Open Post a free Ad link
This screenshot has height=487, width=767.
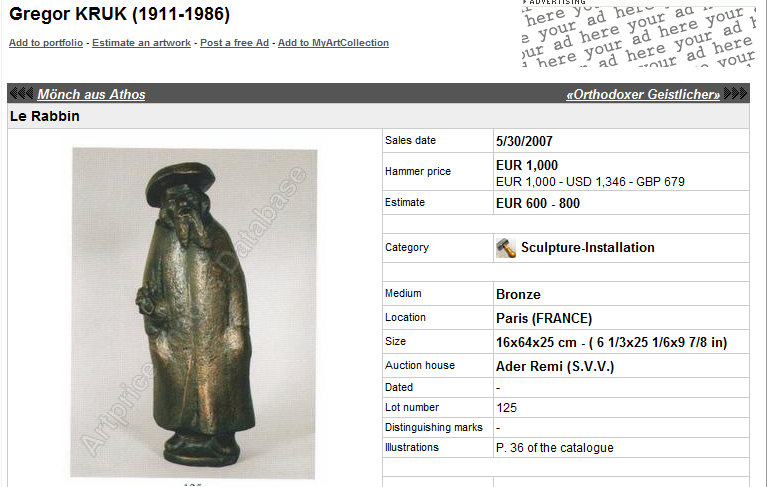tap(235, 43)
